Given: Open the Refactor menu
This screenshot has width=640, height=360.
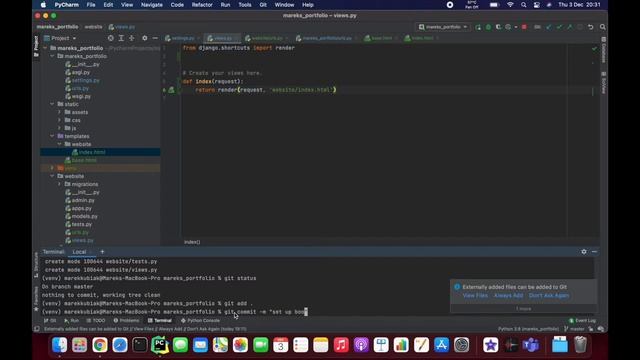Looking at the screenshot, I should click(202, 5).
